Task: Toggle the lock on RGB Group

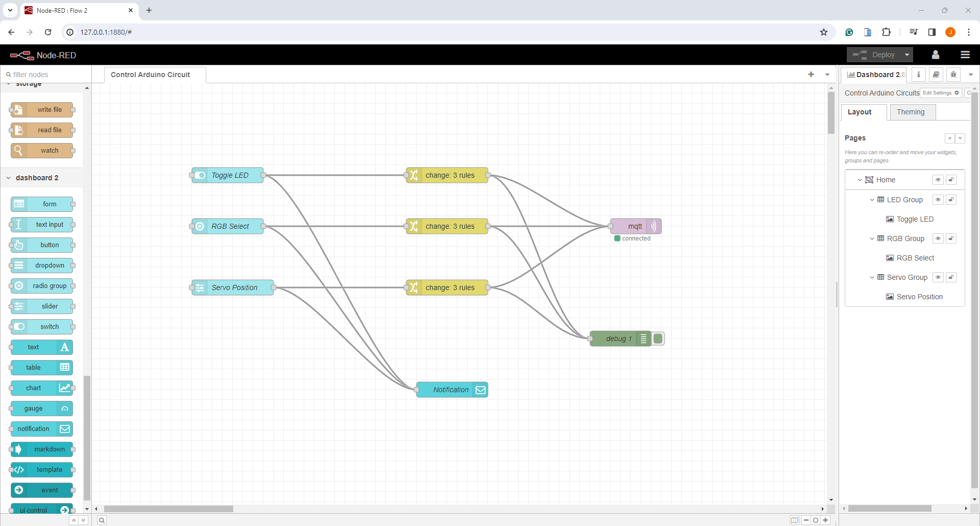Action: click(951, 238)
